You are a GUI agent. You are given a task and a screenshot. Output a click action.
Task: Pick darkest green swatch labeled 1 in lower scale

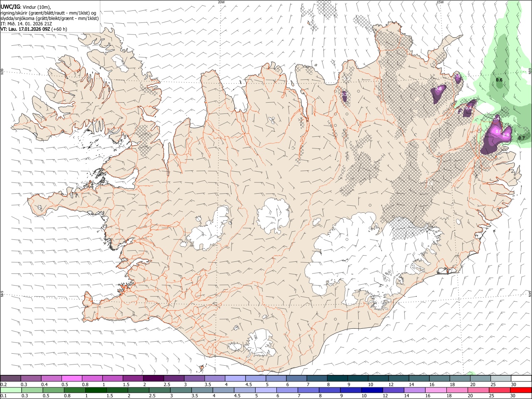point(96,390)
